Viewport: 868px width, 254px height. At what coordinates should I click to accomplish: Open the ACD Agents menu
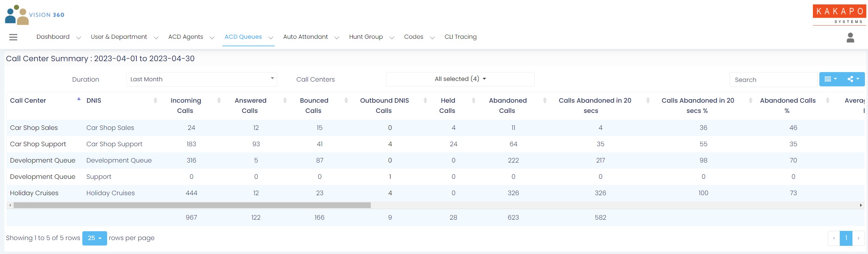click(186, 37)
